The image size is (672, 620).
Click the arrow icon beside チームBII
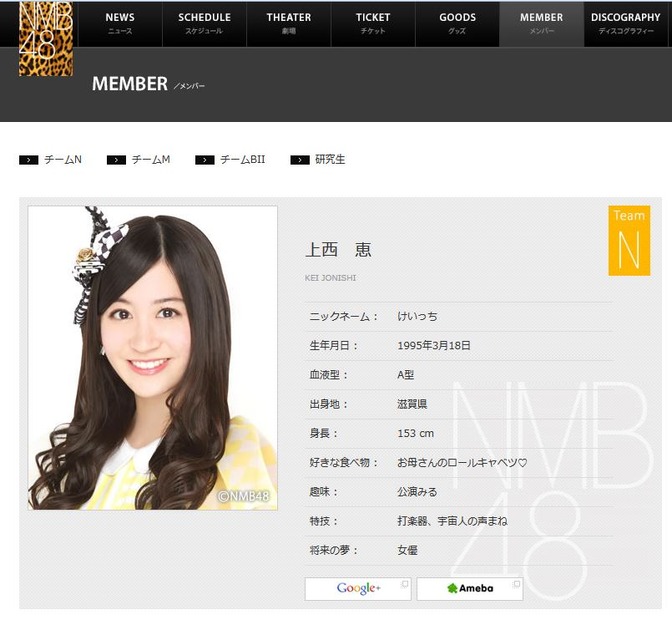(x=204, y=160)
